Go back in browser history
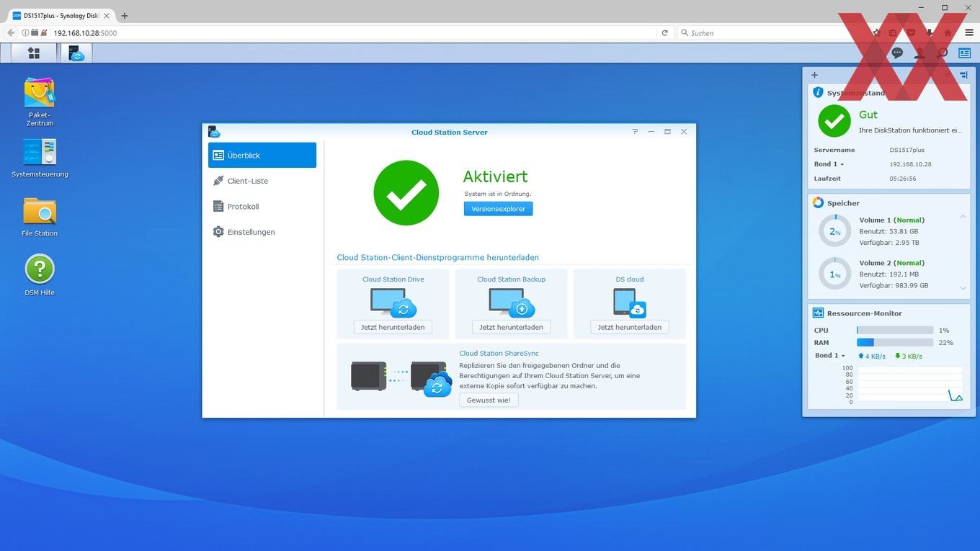 10,32
